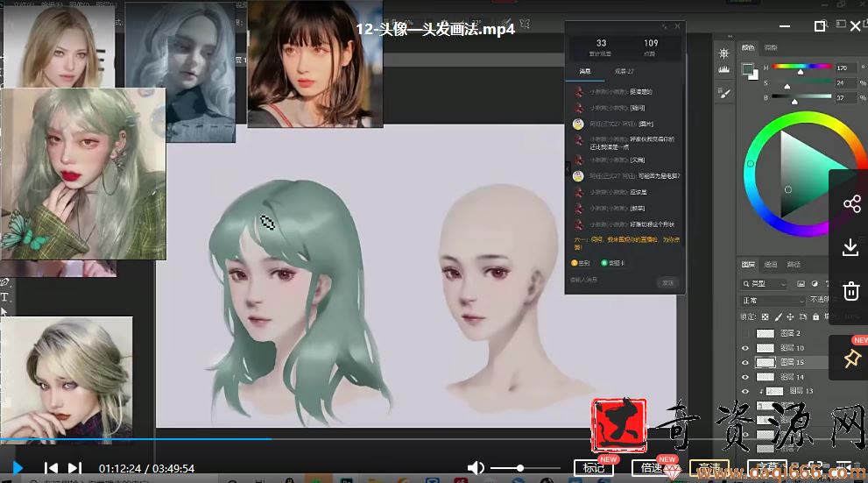Image resolution: width=868 pixels, height=483 pixels.
Task: Hide layer 图层 10 with eye icon
Action: point(745,348)
